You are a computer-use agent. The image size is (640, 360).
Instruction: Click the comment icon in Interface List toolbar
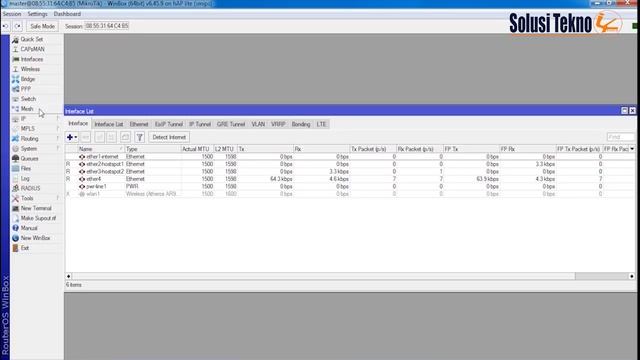click(x=125, y=137)
